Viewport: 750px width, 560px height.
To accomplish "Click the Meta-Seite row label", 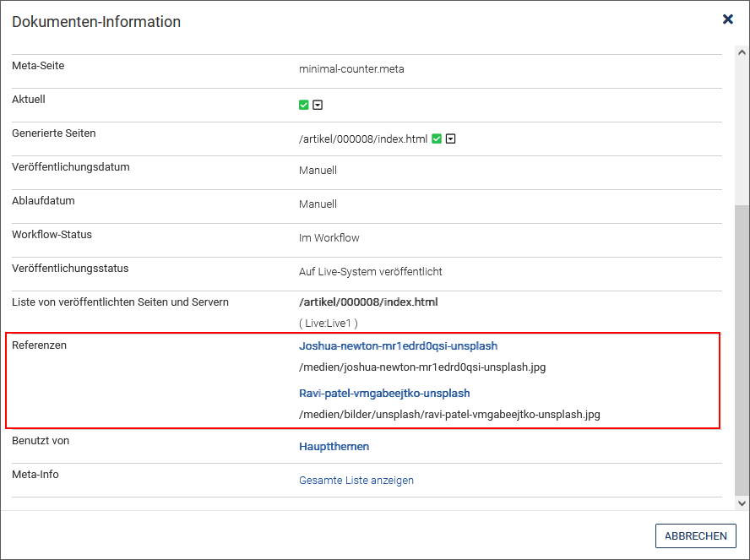I will pyautogui.click(x=38, y=66).
